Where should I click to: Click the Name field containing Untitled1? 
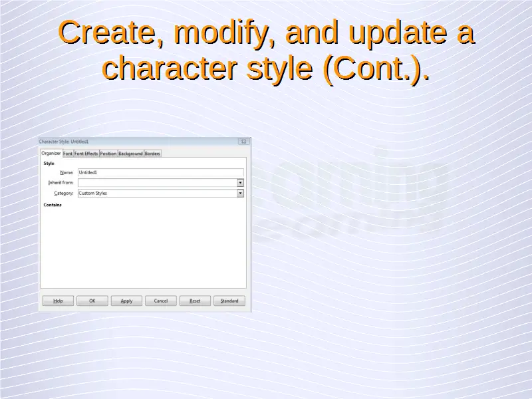click(x=160, y=172)
